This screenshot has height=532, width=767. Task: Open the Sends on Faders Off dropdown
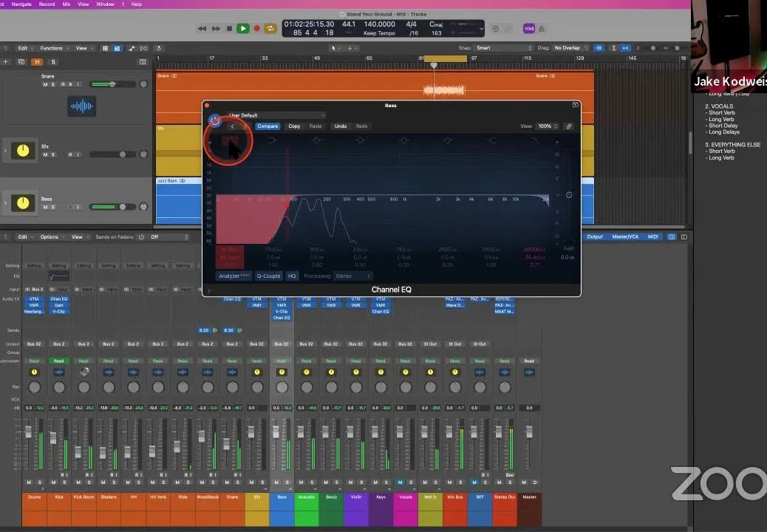click(169, 237)
